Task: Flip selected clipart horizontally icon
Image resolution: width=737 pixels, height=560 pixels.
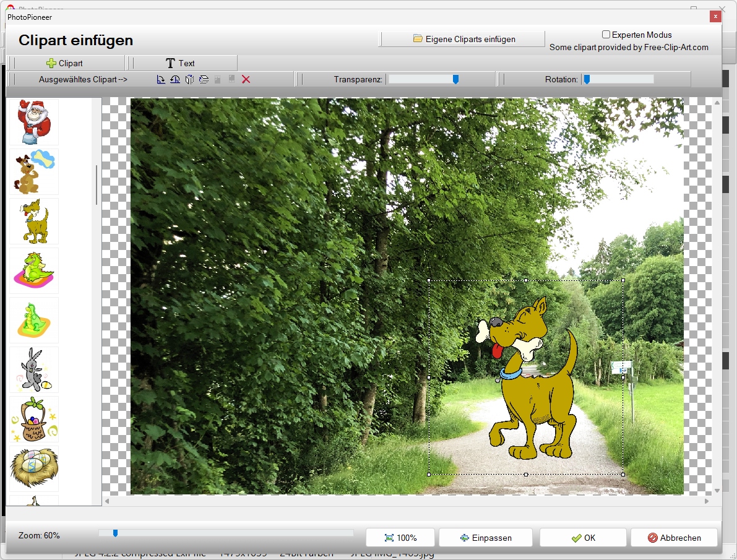Action: click(x=189, y=79)
